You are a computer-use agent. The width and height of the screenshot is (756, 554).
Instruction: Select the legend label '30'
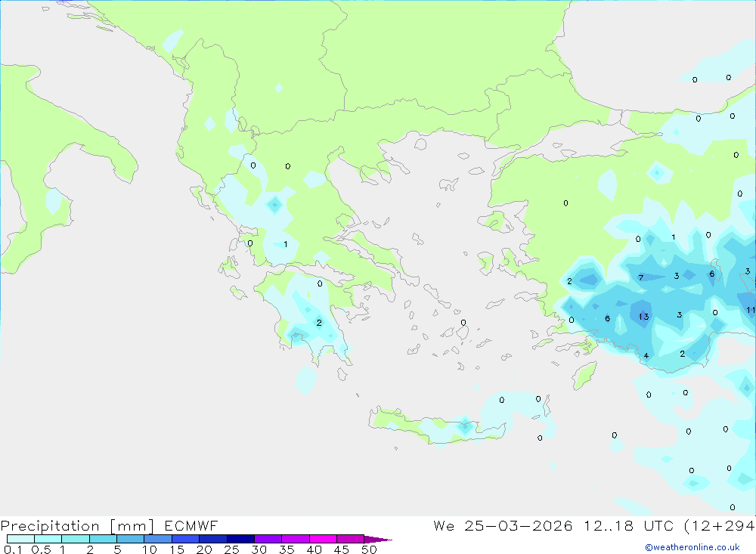[x=259, y=549]
